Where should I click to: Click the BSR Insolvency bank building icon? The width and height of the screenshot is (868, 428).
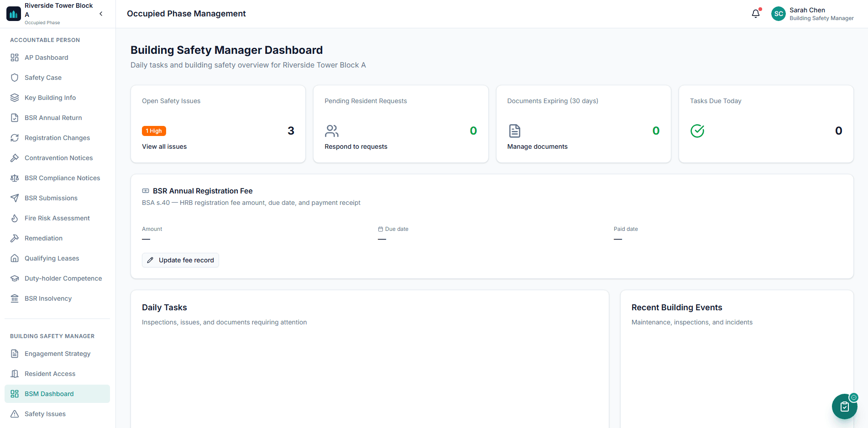tap(15, 298)
